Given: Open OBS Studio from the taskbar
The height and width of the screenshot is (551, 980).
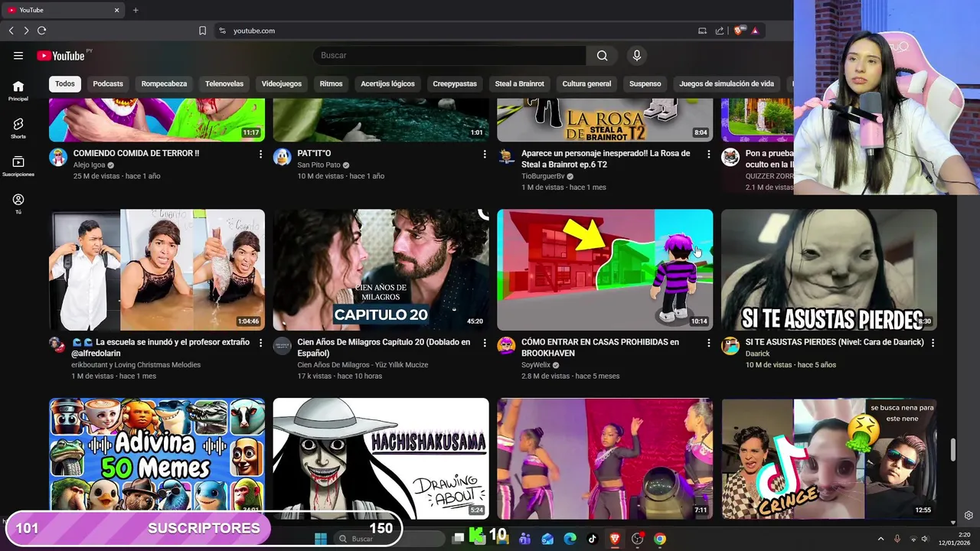Looking at the screenshot, I should [x=637, y=539].
